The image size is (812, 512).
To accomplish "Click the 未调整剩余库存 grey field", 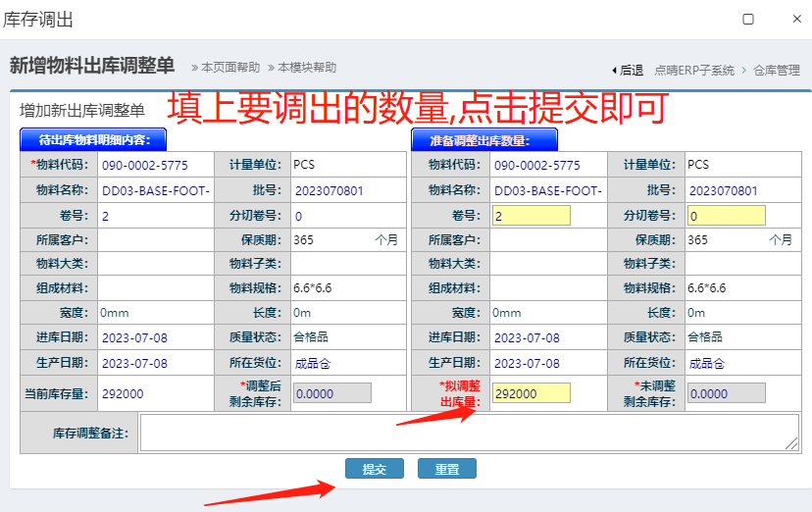I will [726, 393].
